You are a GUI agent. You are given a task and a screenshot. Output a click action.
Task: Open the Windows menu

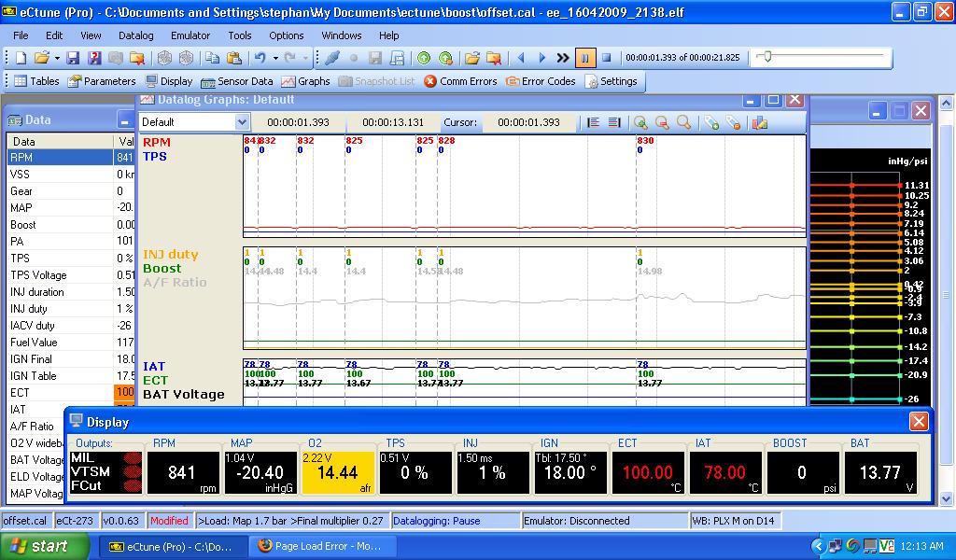tap(342, 35)
